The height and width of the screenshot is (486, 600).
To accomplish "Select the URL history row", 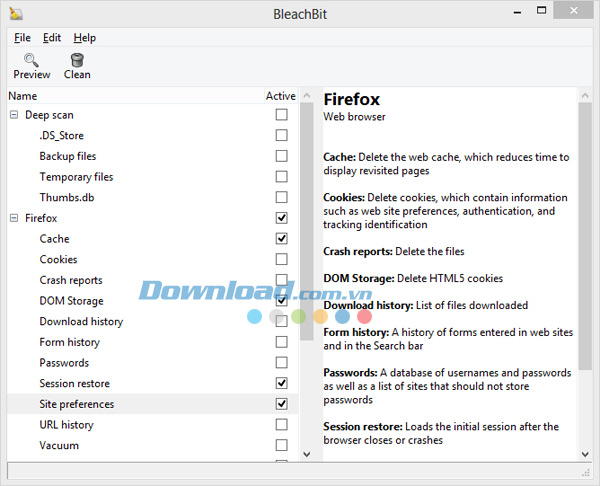I will pyautogui.click(x=153, y=424).
